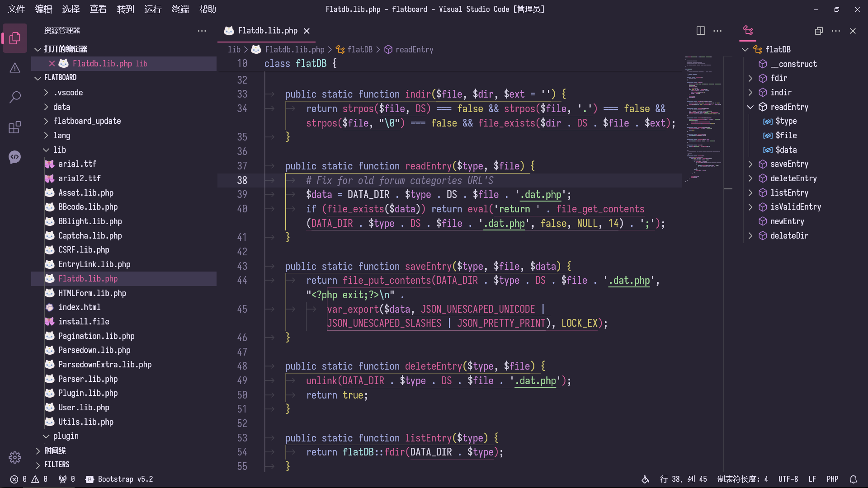
Task: Expand the saveEntry symbol in the outline
Action: [750, 164]
